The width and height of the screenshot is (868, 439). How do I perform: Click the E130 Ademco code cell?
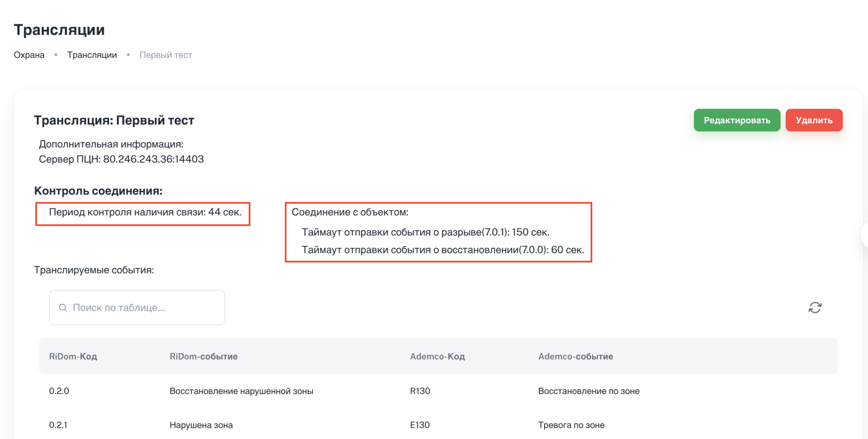click(x=420, y=425)
